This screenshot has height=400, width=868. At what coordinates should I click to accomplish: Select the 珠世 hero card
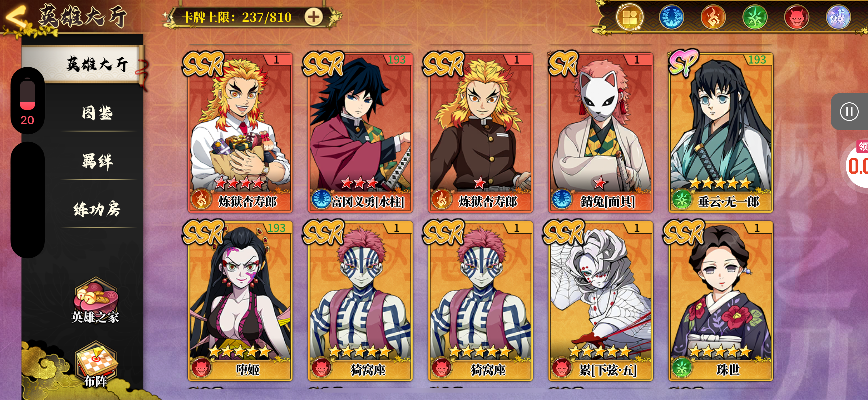[721, 300]
